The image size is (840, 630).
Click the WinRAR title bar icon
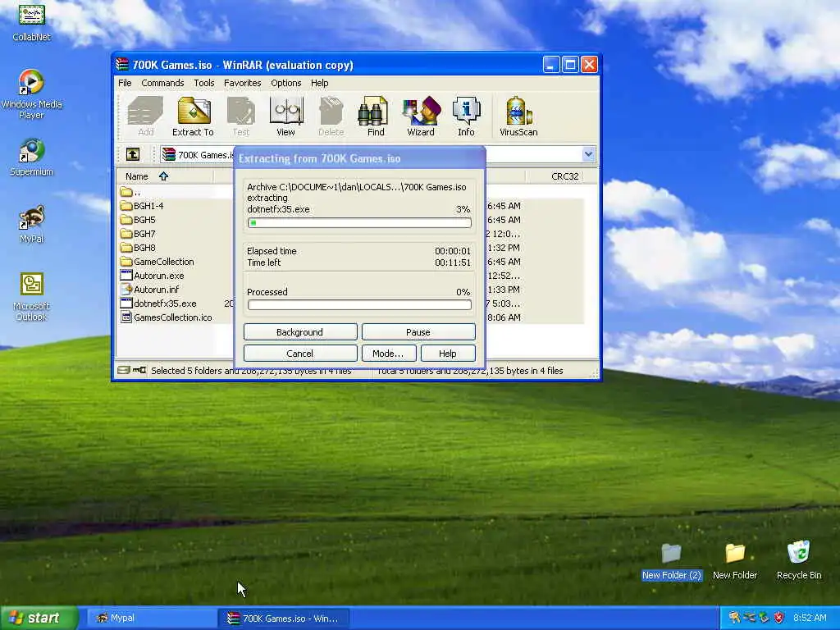click(x=123, y=65)
